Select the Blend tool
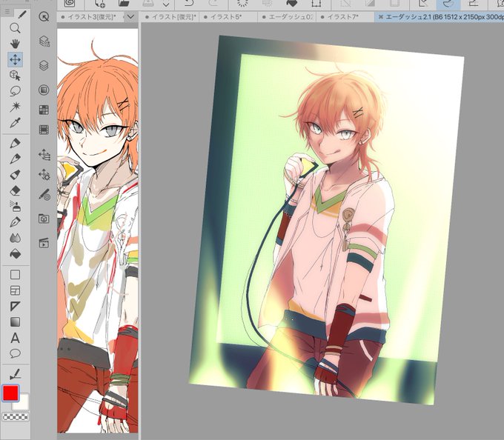Image resolution: width=504 pixels, height=440 pixels. [x=15, y=238]
